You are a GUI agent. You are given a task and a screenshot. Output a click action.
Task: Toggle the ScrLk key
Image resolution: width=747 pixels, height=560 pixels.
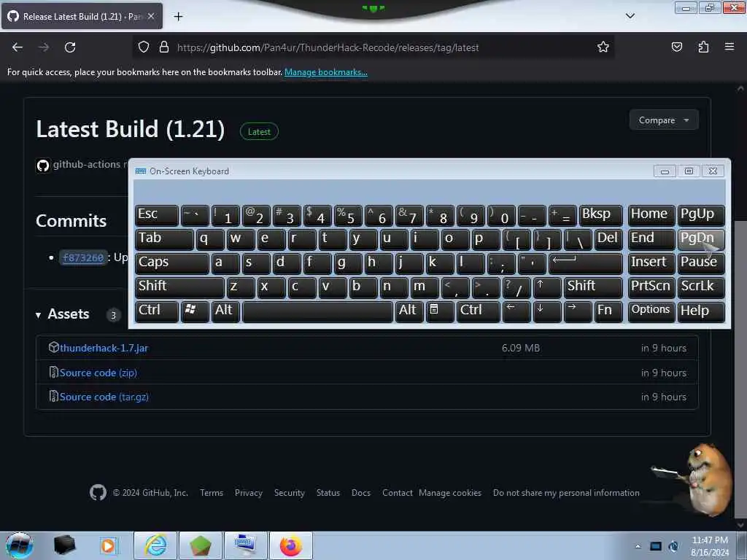coord(701,287)
